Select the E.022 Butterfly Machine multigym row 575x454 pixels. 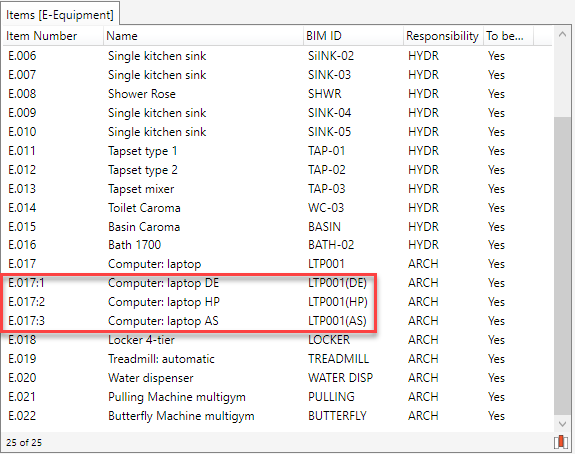click(x=277, y=416)
